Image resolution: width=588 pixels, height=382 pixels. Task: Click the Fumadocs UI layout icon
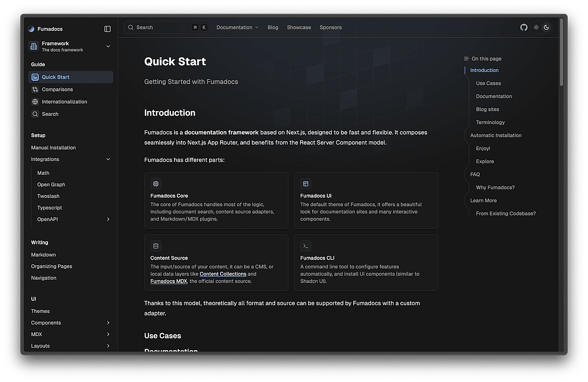coord(306,184)
